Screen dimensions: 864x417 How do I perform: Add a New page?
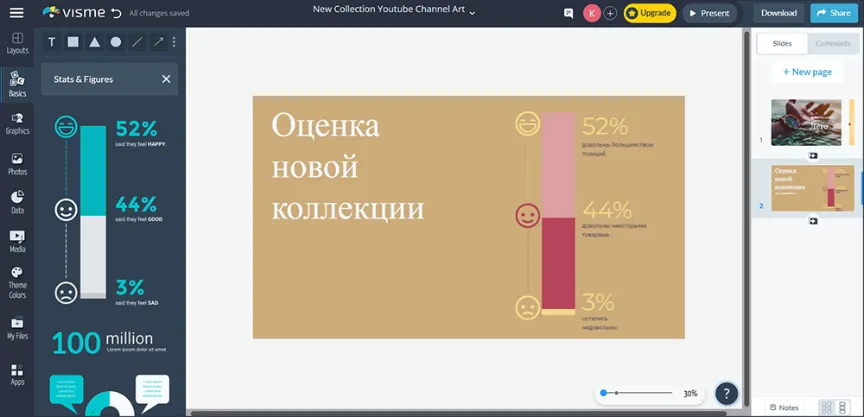click(807, 72)
